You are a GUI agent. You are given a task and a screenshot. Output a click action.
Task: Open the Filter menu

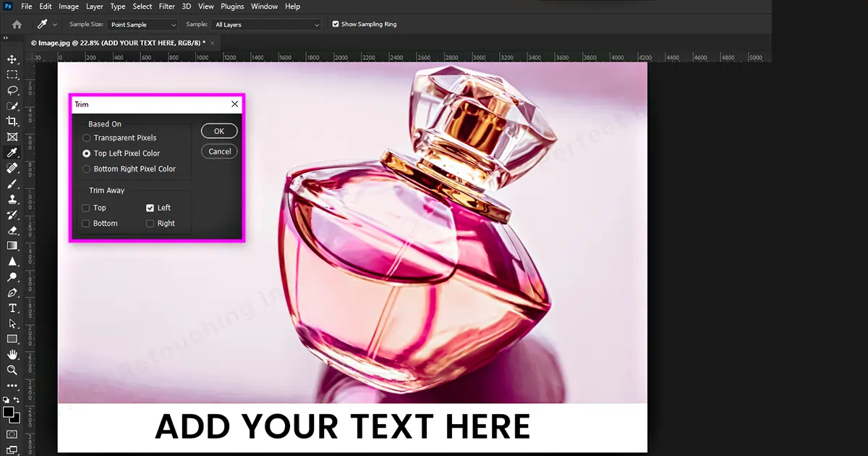tap(166, 7)
